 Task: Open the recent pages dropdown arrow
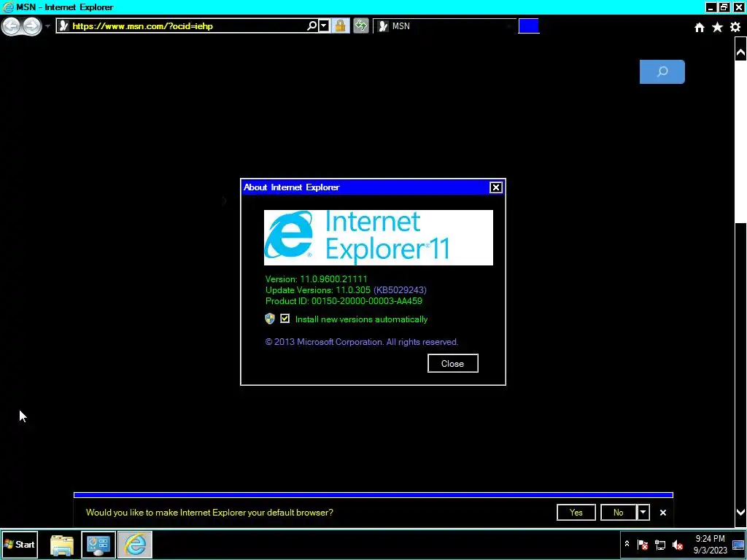pos(47,26)
